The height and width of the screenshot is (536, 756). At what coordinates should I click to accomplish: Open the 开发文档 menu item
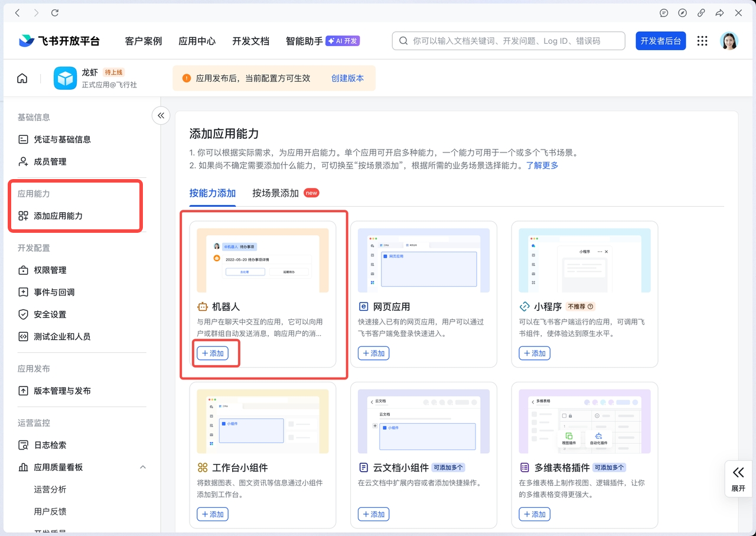(x=250, y=41)
